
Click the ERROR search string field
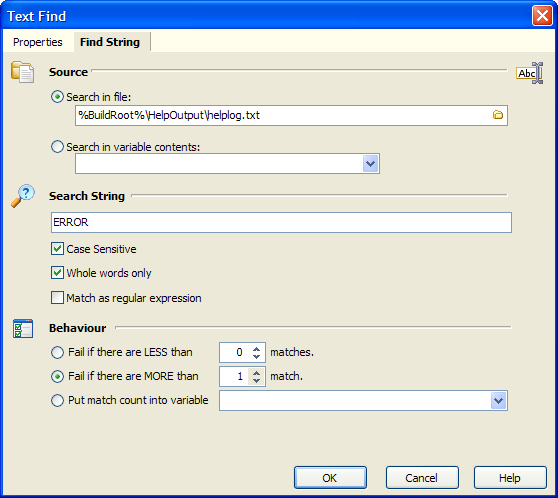(x=281, y=222)
